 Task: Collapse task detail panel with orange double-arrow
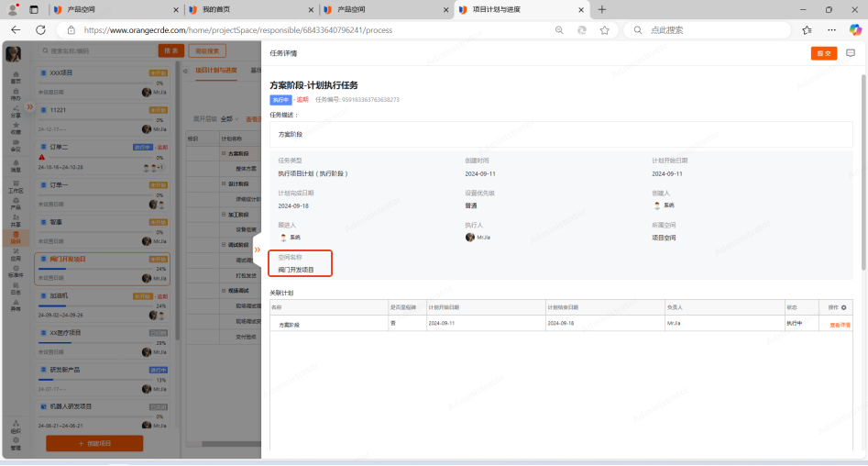tap(257, 250)
